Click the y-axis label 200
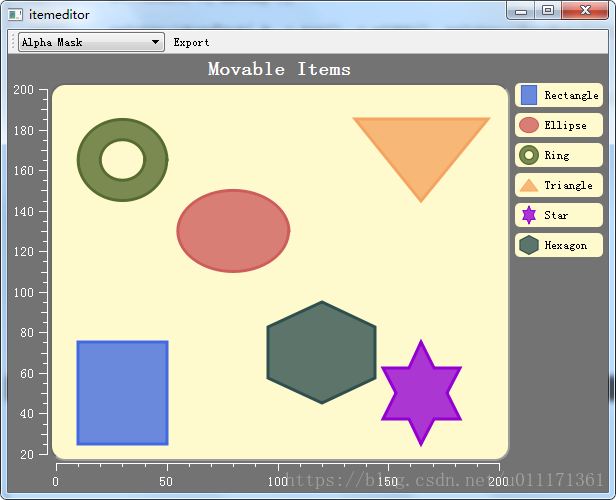The image size is (616, 500). pos(24,90)
